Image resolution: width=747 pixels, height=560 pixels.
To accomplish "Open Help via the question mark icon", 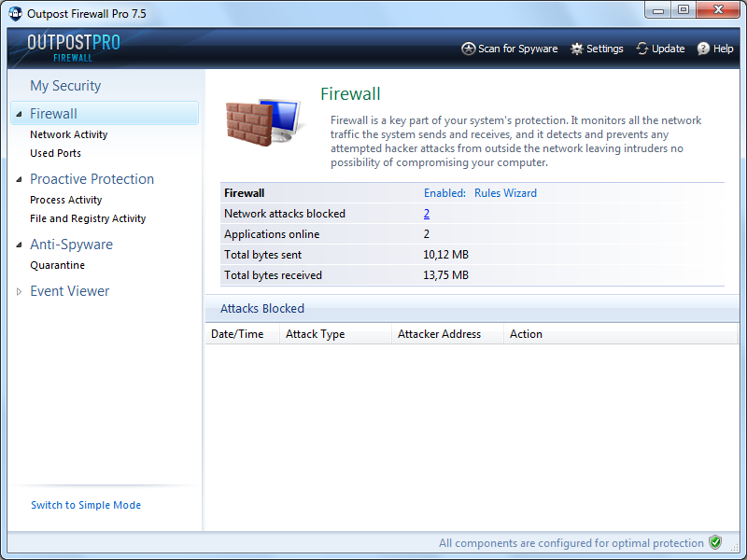I will pos(703,49).
